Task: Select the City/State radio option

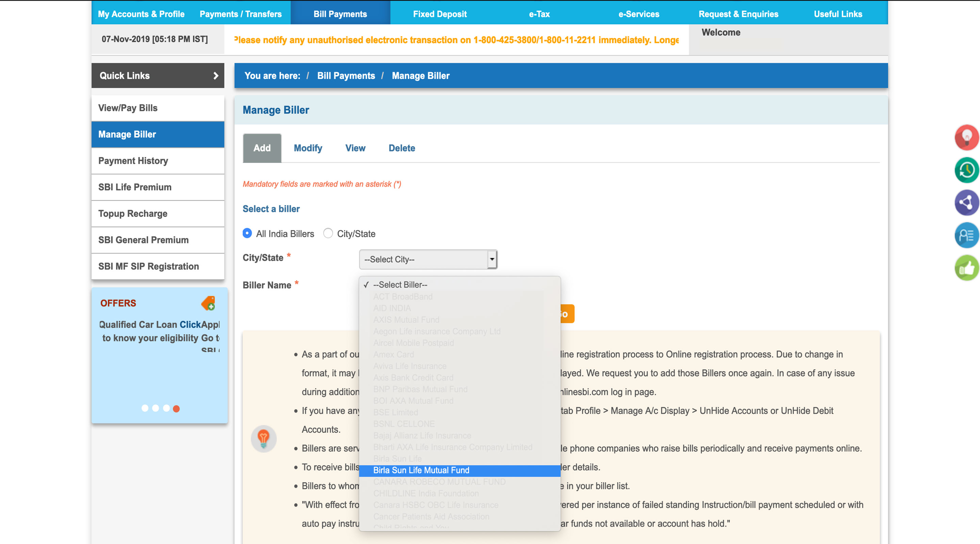Action: (x=328, y=234)
